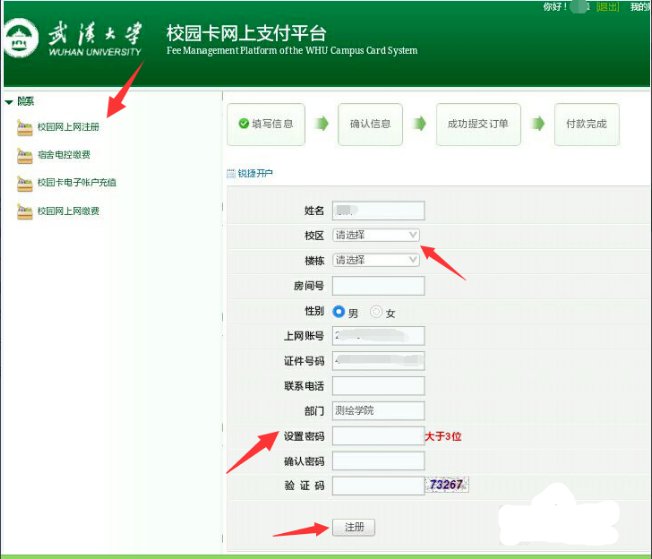Click the 填写信息 step box
Viewport: 652px width, 559px height.
tap(266, 124)
